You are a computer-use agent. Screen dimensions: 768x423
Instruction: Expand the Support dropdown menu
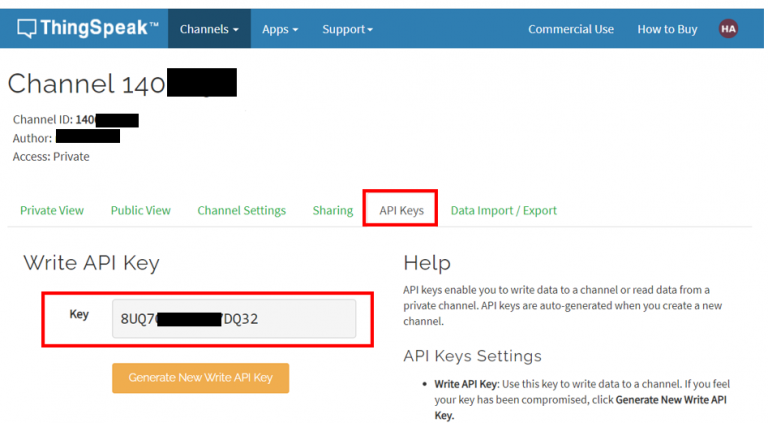point(347,29)
